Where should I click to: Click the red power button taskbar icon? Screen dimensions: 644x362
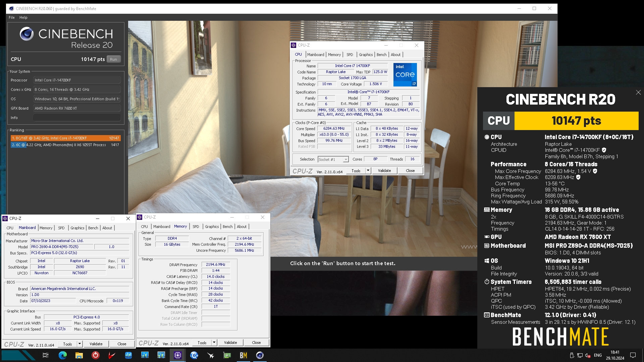pos(95,355)
